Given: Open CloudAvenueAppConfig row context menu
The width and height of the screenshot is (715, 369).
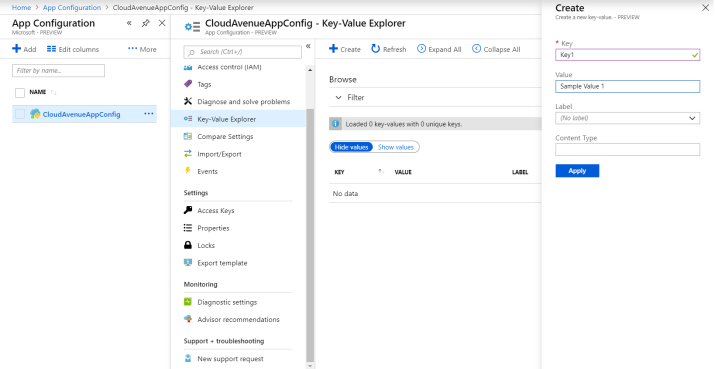Looking at the screenshot, I should pyautogui.click(x=149, y=114).
